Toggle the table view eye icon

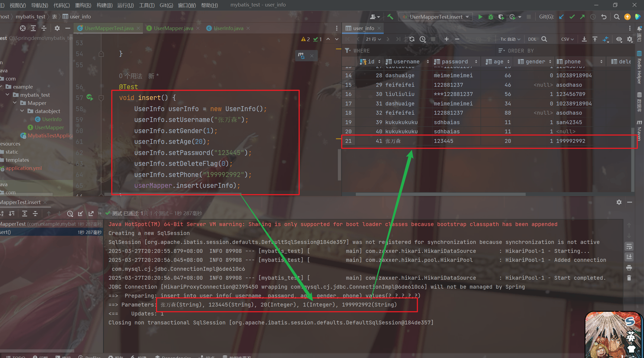tap(619, 39)
